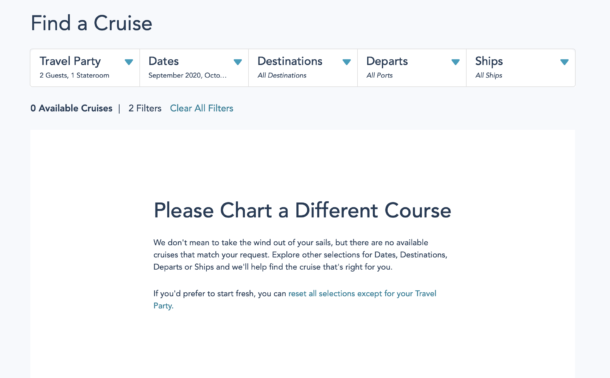
Task: Click 'Please Chart a Different Course' heading
Action: (302, 211)
